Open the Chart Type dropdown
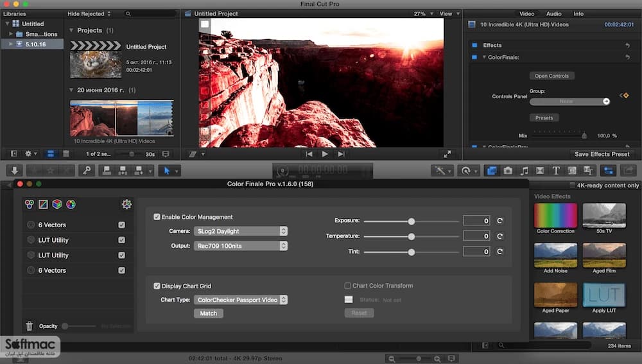 (240, 300)
